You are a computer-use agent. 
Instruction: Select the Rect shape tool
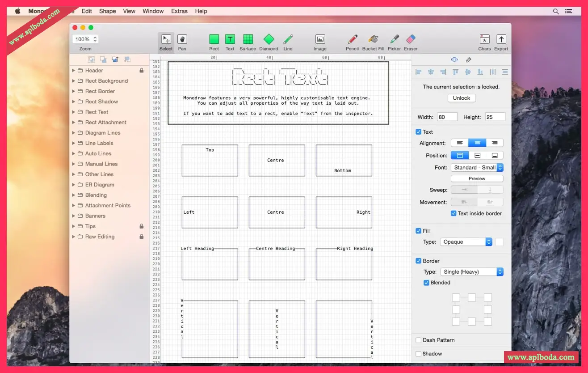click(214, 39)
